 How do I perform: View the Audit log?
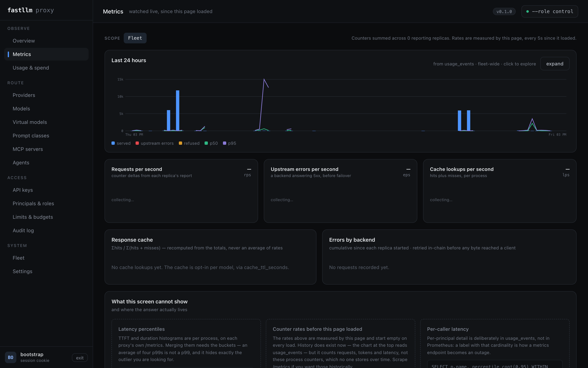coord(46,230)
